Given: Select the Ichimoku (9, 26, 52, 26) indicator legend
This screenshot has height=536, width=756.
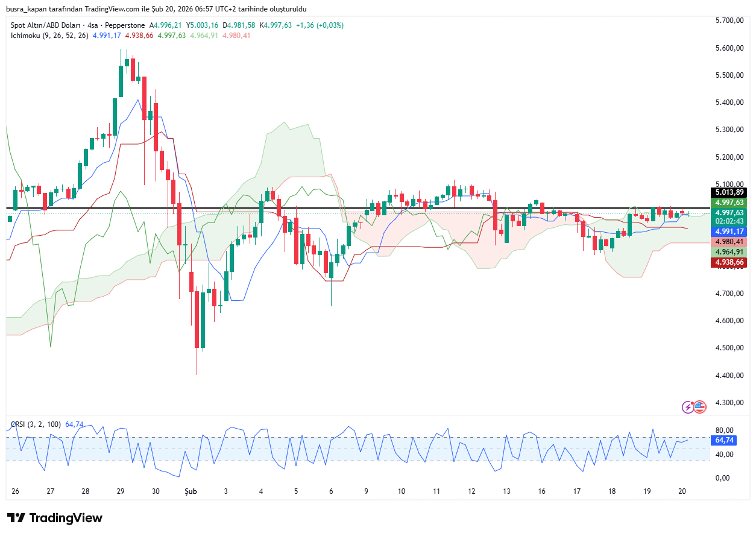Looking at the screenshot, I should coord(49,36).
